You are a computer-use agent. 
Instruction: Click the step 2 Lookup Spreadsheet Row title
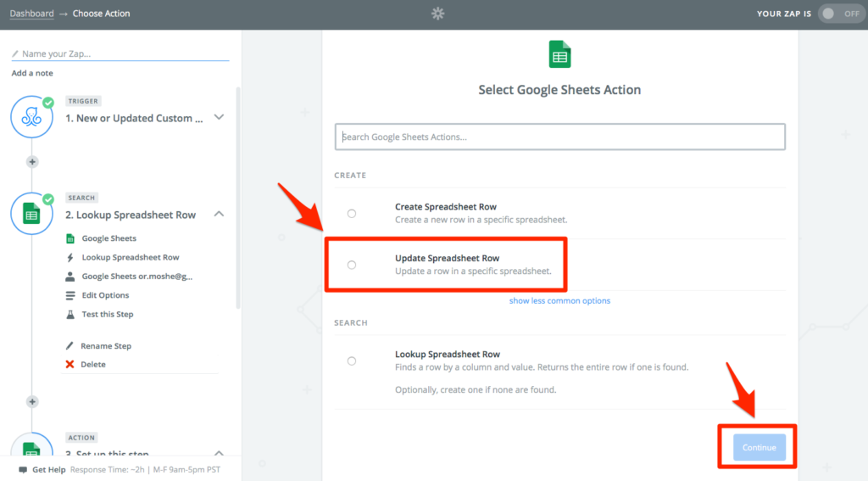131,215
